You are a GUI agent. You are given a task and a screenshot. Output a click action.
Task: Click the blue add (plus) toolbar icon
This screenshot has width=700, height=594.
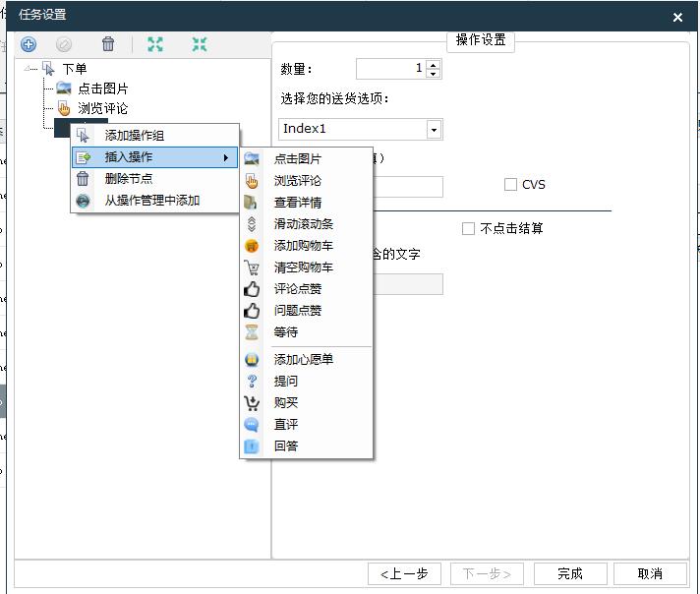(29, 44)
